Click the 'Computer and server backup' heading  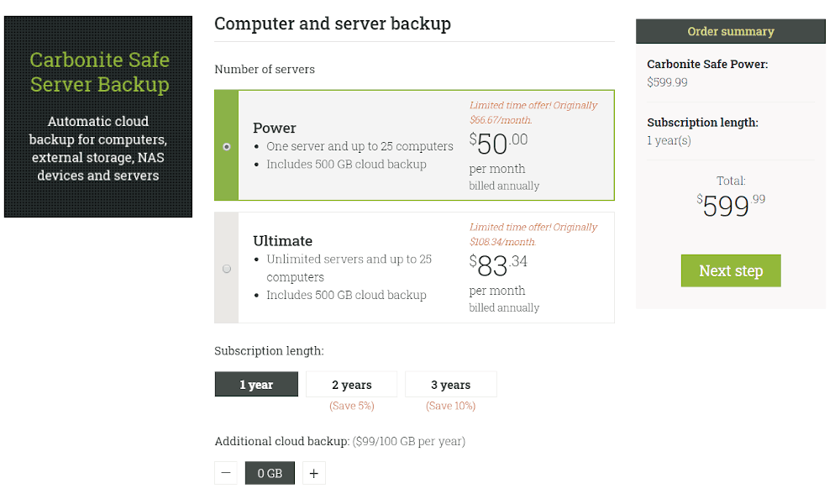tap(333, 24)
